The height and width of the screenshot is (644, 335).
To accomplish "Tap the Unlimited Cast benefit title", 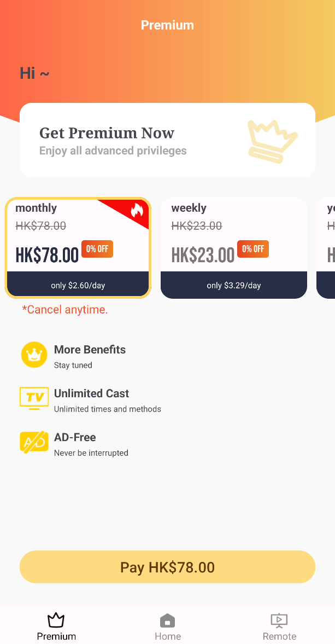I will [91, 393].
